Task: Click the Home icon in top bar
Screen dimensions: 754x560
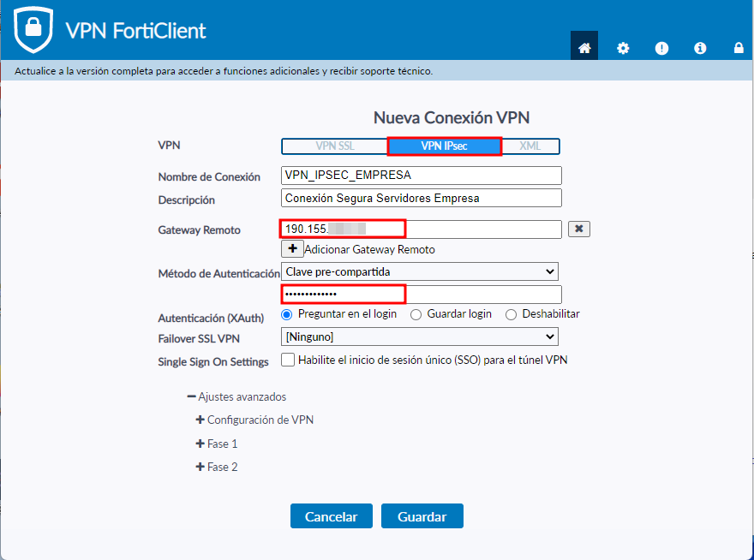Action: (584, 48)
